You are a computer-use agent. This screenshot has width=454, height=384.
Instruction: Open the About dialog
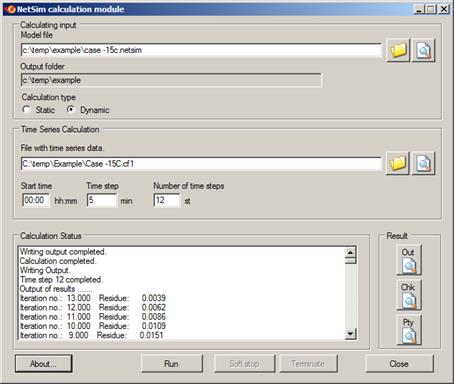pos(43,364)
